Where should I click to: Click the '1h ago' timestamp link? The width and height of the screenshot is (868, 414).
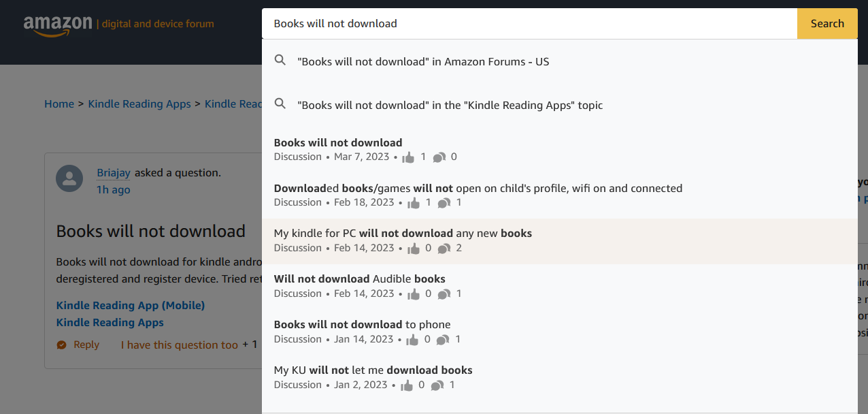[x=113, y=189]
